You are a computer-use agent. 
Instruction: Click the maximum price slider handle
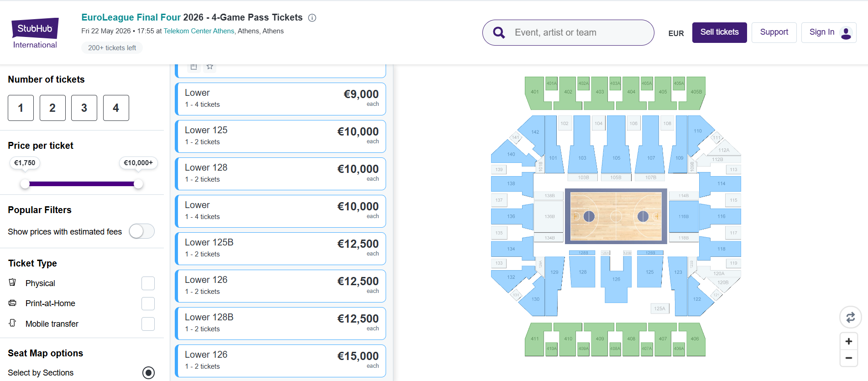138,184
